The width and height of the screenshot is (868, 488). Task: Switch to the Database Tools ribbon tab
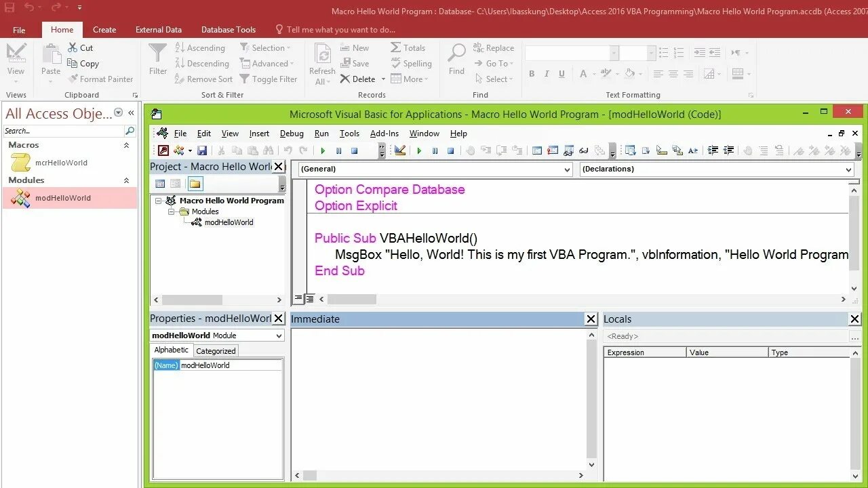point(229,29)
